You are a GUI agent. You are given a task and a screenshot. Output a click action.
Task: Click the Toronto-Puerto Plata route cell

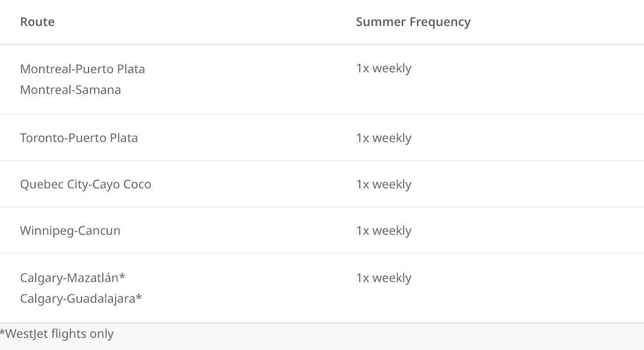pyautogui.click(x=79, y=138)
